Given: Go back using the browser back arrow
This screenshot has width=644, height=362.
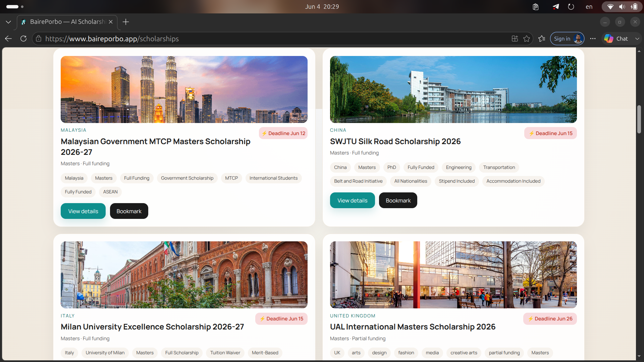Looking at the screenshot, I should point(8,39).
